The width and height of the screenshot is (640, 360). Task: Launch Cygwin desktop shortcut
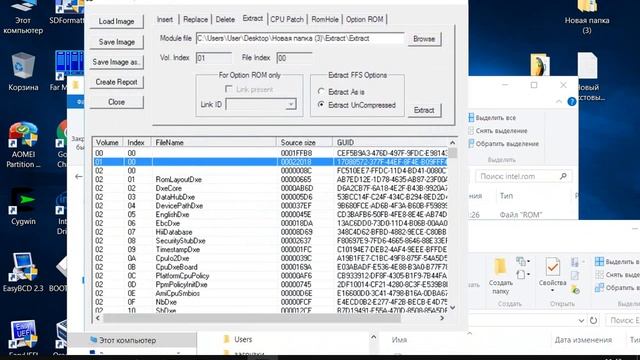point(23,207)
